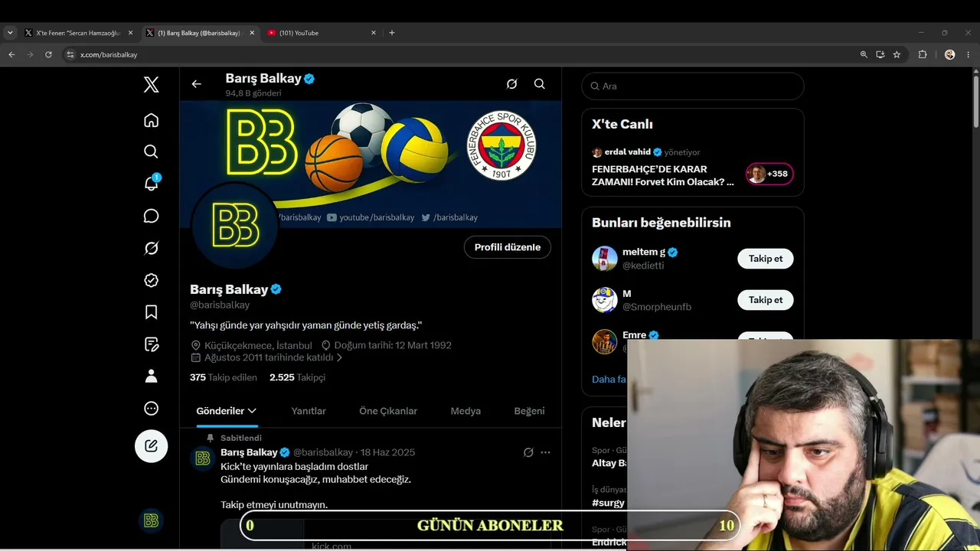Expand the Ağustos 2011 join date chevron
The width and height of the screenshot is (980, 551).
pos(339,357)
